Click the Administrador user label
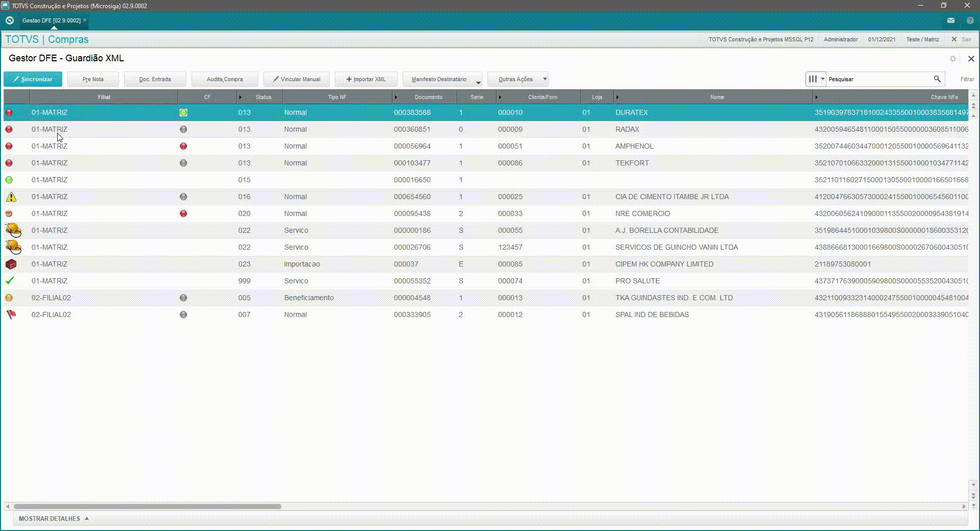Image resolution: width=980 pixels, height=531 pixels. [x=841, y=39]
